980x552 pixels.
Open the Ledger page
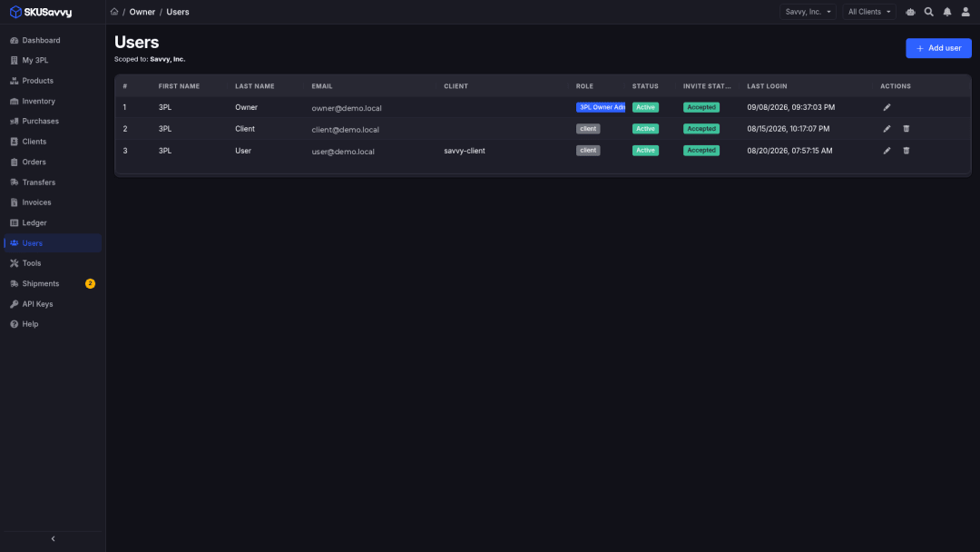(53, 223)
